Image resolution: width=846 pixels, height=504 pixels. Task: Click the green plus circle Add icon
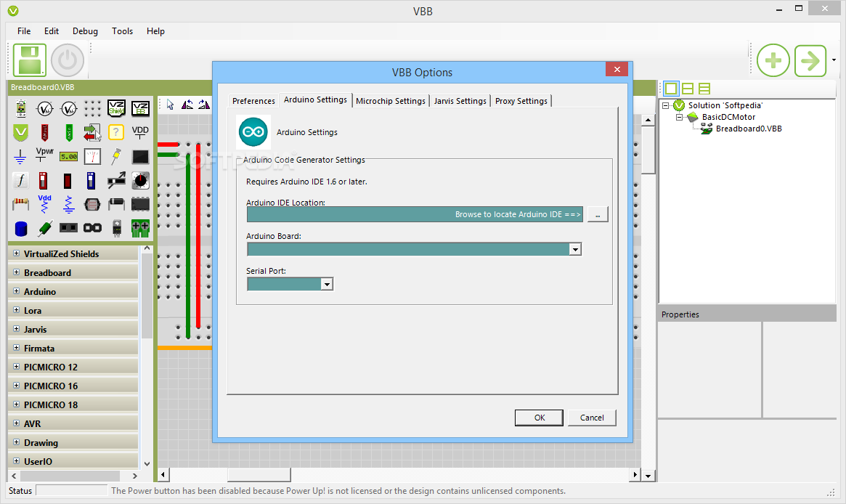pos(773,60)
